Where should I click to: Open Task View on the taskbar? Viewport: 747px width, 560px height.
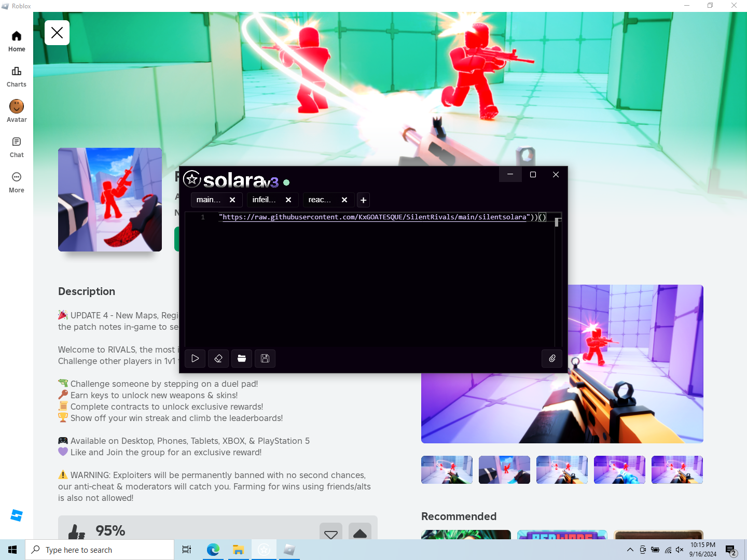187,550
